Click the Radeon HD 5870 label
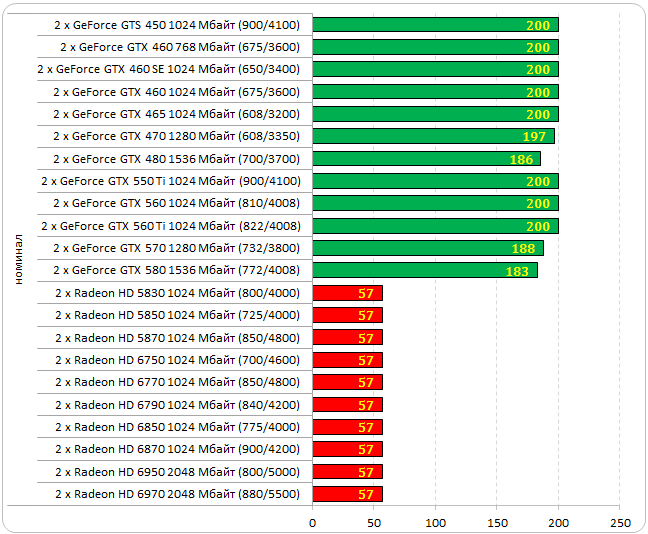The image size is (648, 534). (x=178, y=338)
